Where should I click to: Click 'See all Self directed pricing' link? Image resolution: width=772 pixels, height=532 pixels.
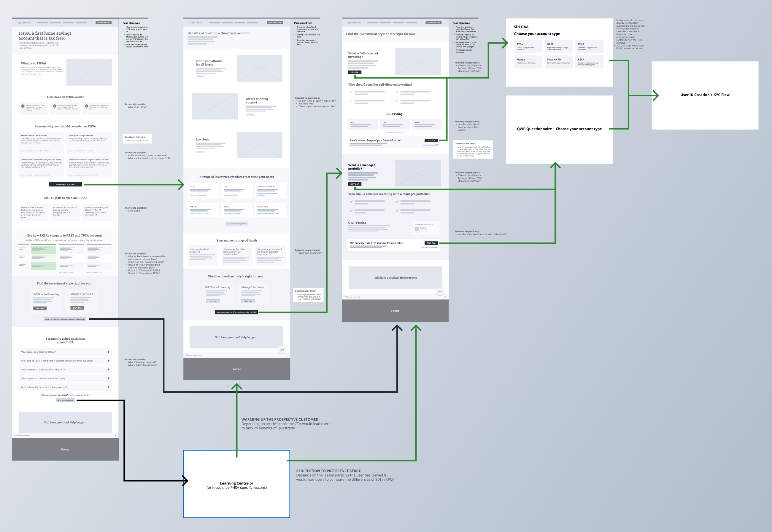click(395, 132)
